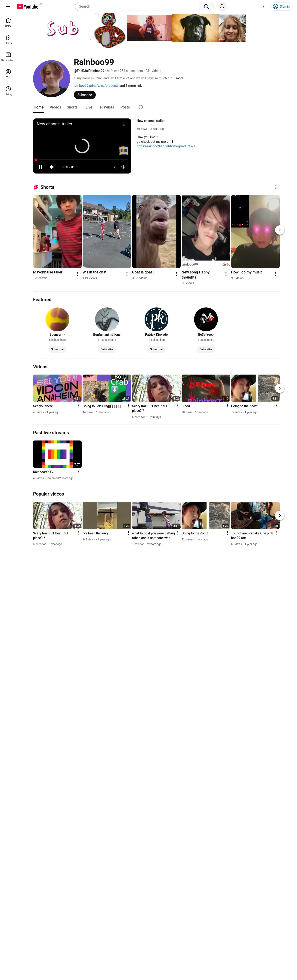Viewport: 297px width, 980px height.
Task: Open the Posts tab
Action: click(125, 107)
